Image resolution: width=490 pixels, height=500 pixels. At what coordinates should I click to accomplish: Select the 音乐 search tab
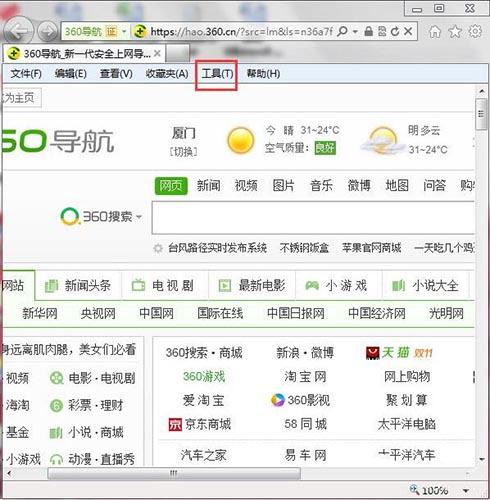321,186
